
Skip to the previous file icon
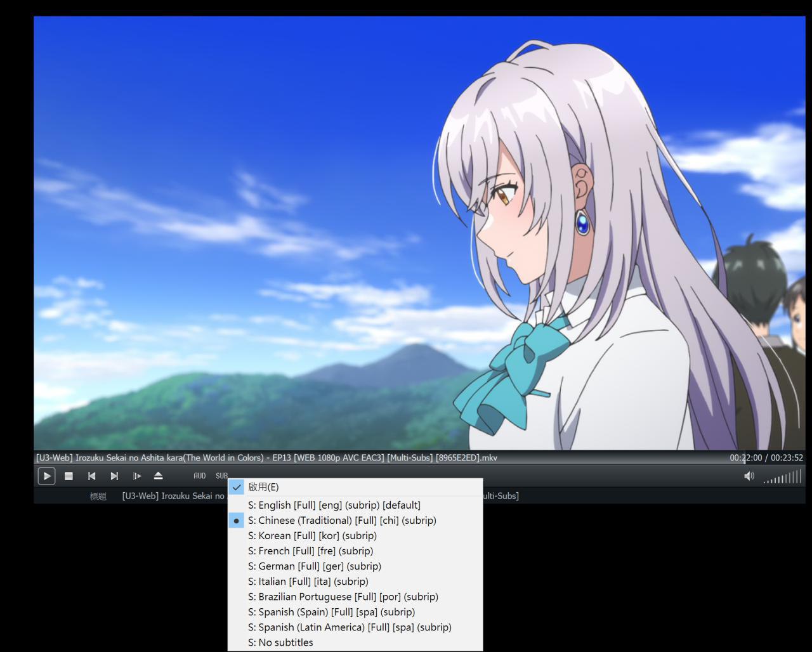92,476
